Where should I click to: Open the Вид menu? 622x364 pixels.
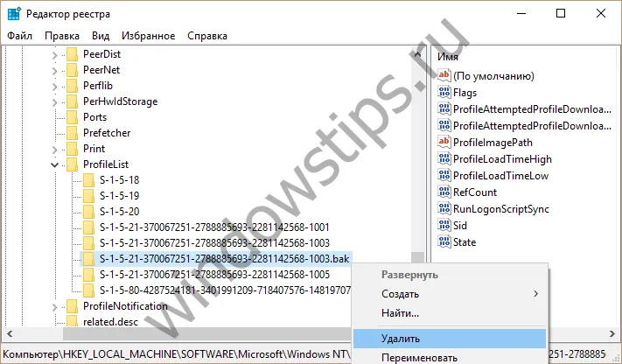coord(101,36)
